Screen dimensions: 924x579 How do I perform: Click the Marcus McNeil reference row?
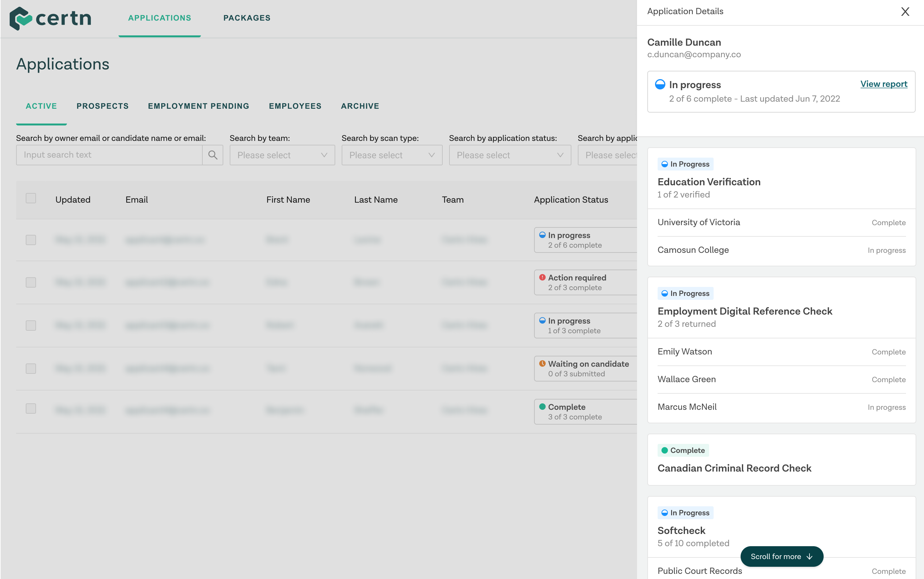pyautogui.click(x=781, y=407)
